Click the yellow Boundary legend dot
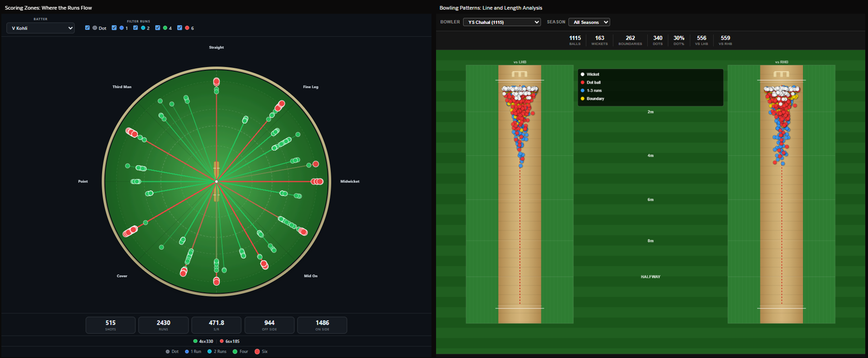 pos(582,98)
